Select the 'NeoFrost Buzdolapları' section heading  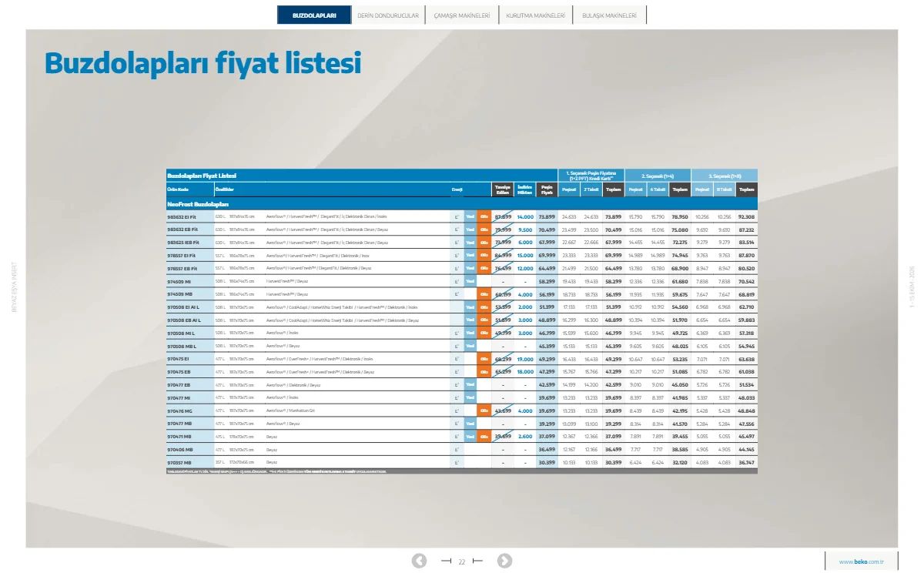[198, 204]
